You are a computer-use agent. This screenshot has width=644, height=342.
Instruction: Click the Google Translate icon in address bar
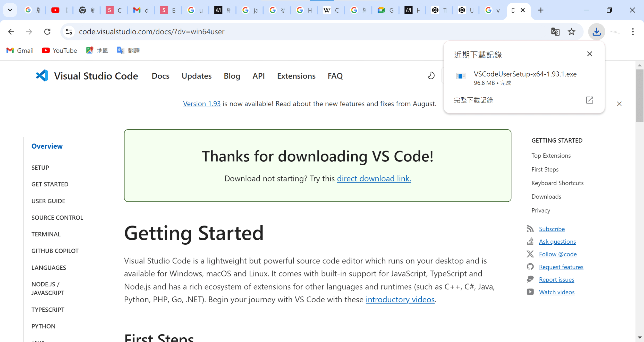(555, 32)
